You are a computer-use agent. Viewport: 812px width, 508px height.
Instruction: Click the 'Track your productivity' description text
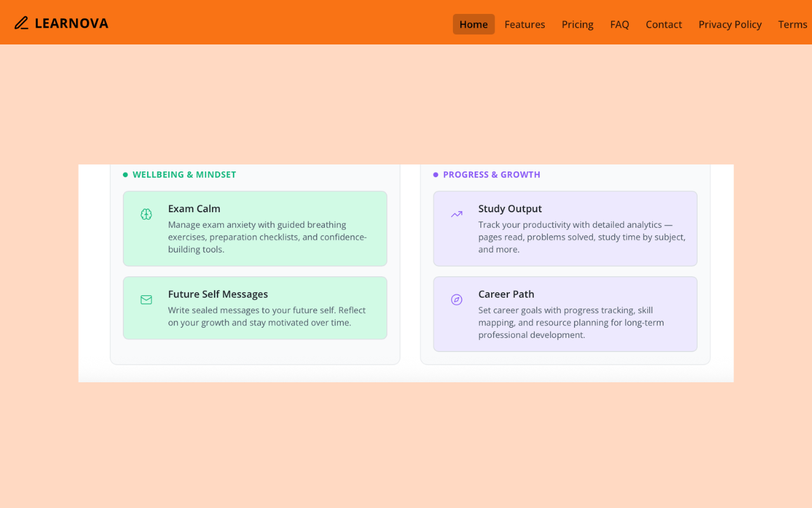(x=582, y=237)
